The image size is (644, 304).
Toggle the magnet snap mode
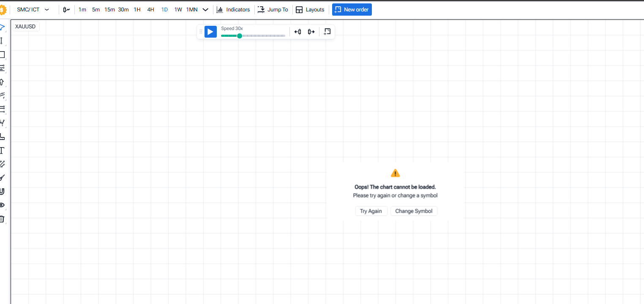coord(2,192)
